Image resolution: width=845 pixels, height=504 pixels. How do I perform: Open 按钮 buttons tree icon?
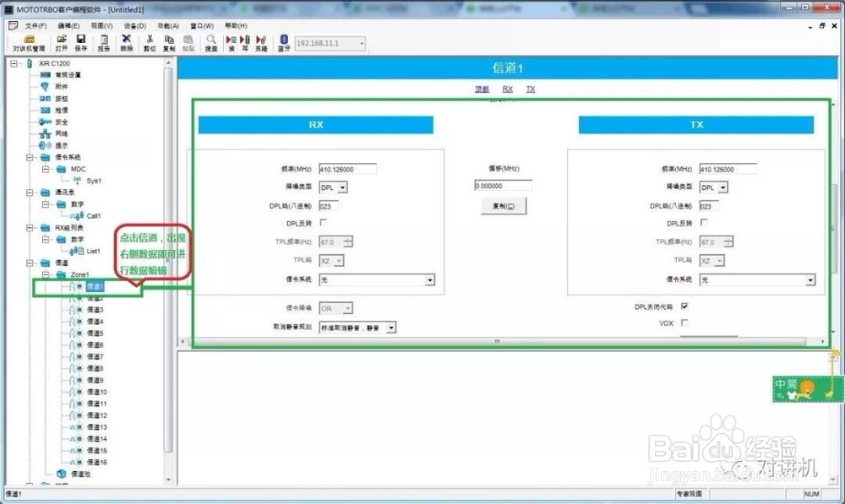(46, 99)
